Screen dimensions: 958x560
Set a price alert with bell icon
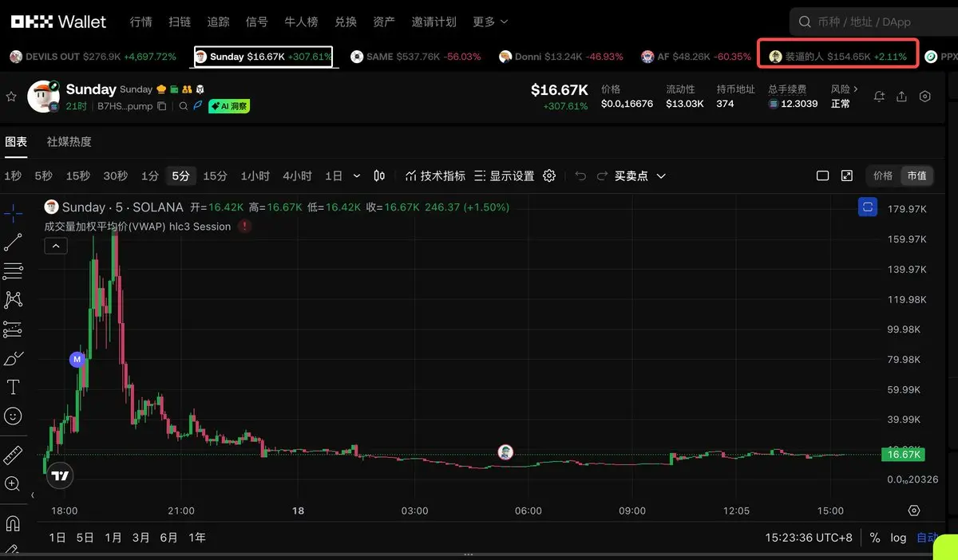879,97
